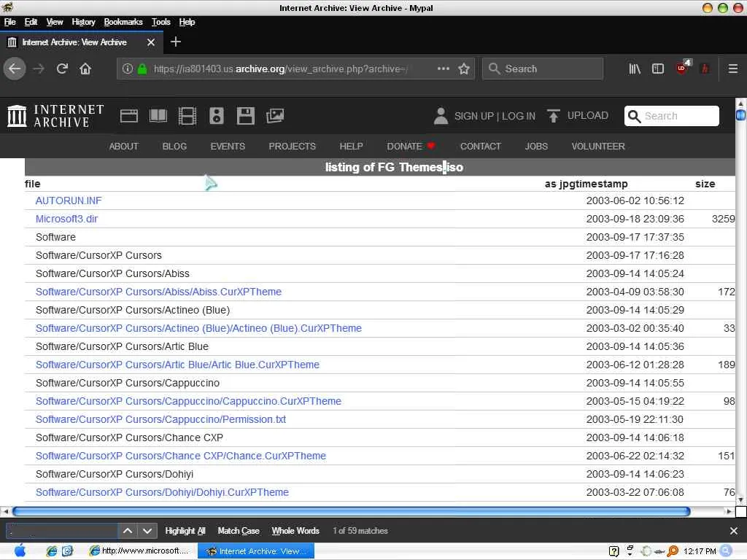Click horizontal scrollbar left arrow
The image size is (747, 560).
pos(5,511)
